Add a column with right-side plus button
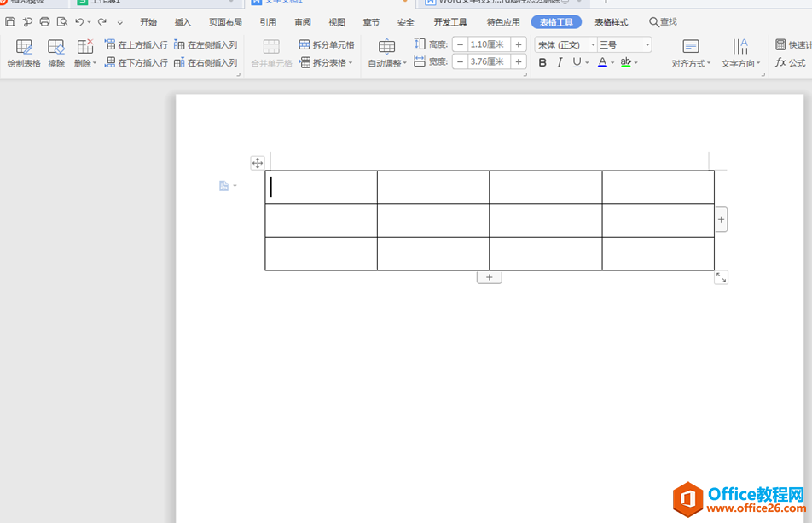The height and width of the screenshot is (523, 812). (721, 219)
